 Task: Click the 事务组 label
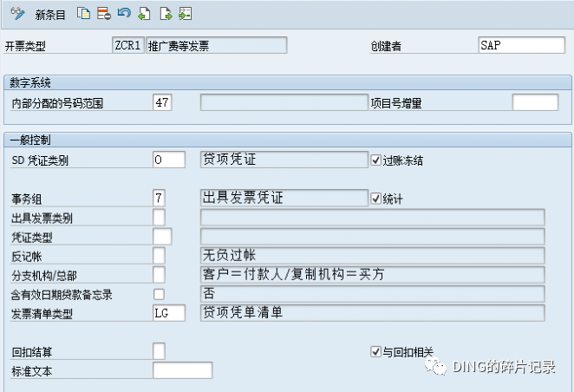point(26,199)
